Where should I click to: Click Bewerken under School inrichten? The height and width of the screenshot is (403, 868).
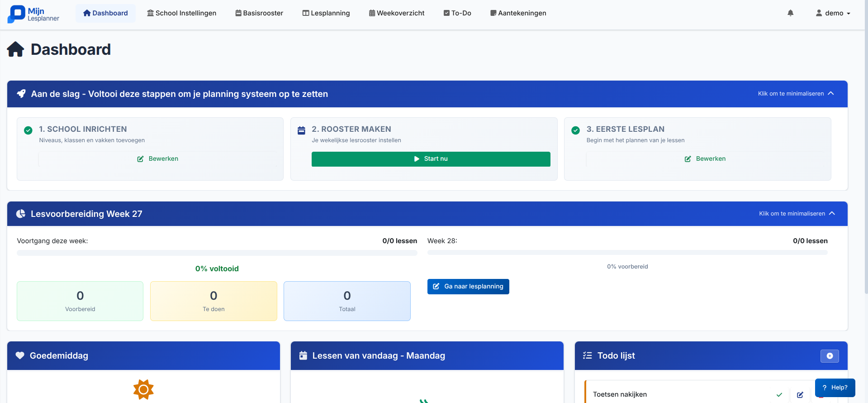(x=158, y=159)
